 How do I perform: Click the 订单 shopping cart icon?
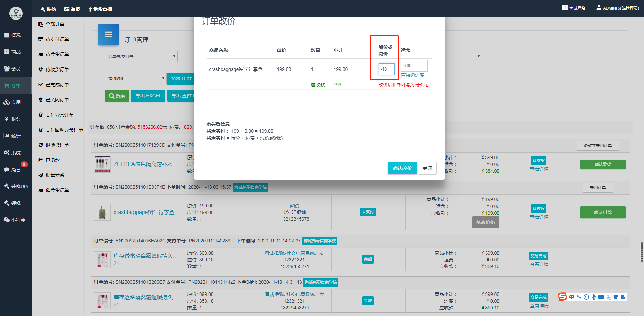coord(7,86)
